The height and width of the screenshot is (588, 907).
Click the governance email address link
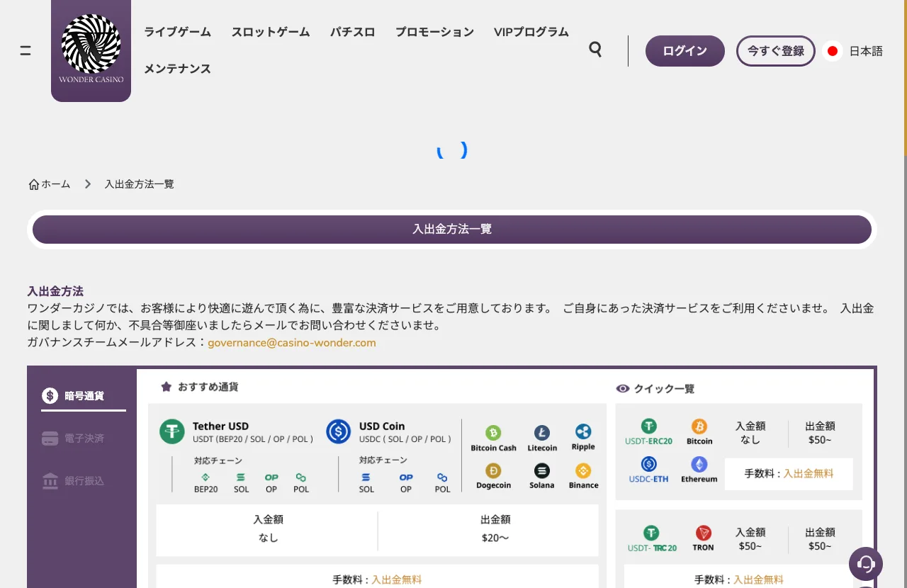click(292, 343)
